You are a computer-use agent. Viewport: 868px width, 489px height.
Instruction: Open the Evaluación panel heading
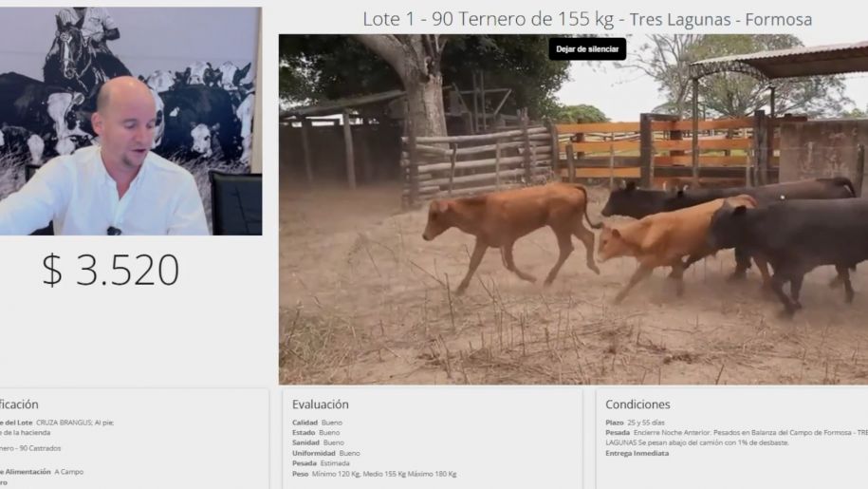tap(321, 404)
